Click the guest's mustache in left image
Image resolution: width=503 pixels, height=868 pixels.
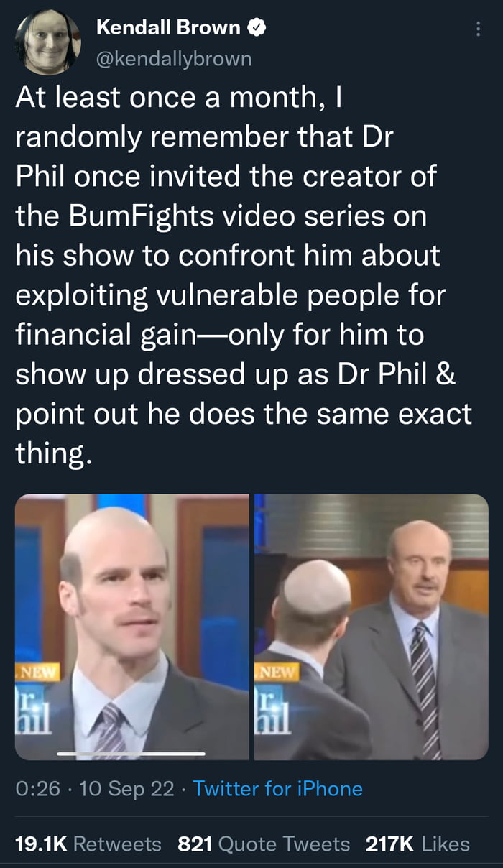click(x=135, y=617)
